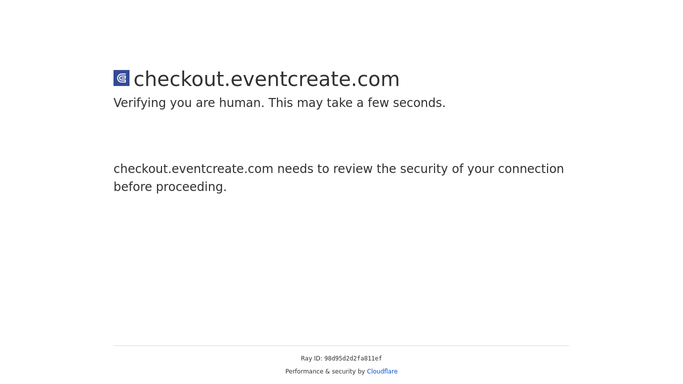This screenshot has width=683, height=384.
Task: Click the 'Performance & security by' text
Action: tap(325, 371)
